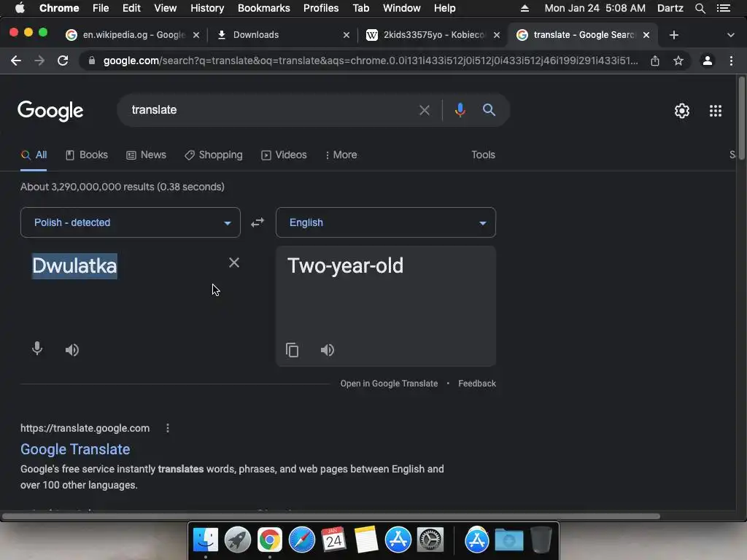Clear the search box text

coord(424,111)
